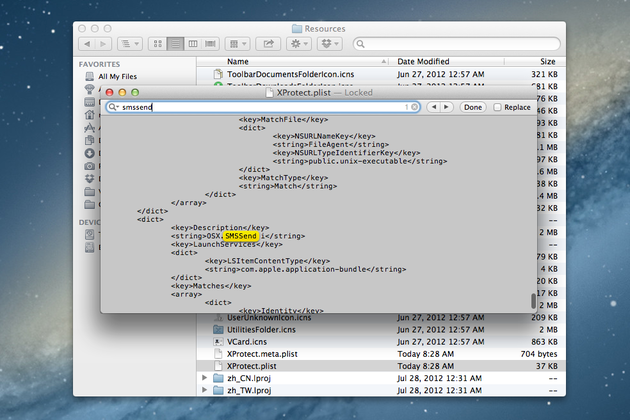Click the Finder back navigation arrow

[x=88, y=44]
